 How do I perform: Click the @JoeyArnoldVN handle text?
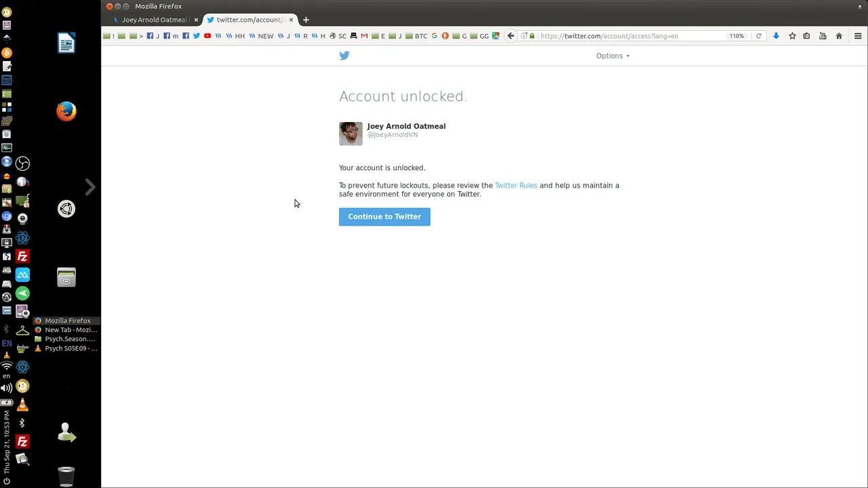[393, 135]
